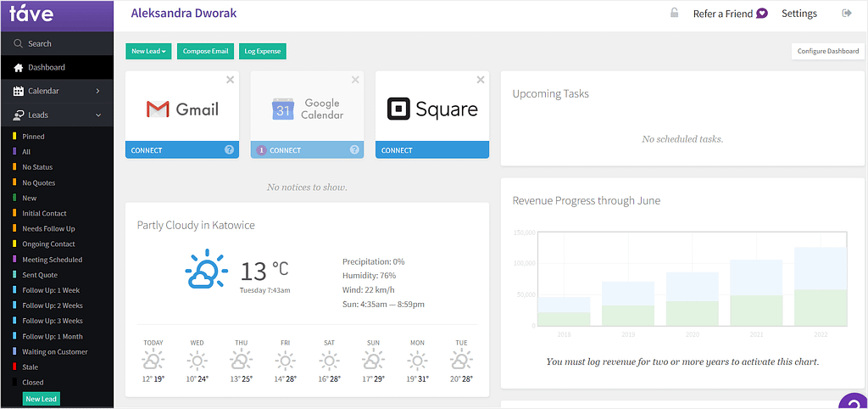This screenshot has height=409, width=868.
Task: Open the New Lead dropdown
Action: point(148,51)
